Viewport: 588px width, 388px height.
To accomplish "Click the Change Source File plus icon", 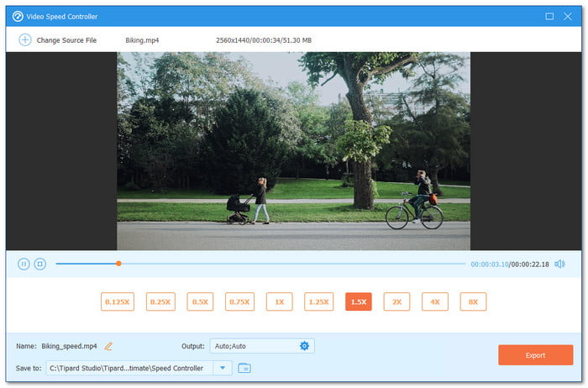I will point(25,39).
